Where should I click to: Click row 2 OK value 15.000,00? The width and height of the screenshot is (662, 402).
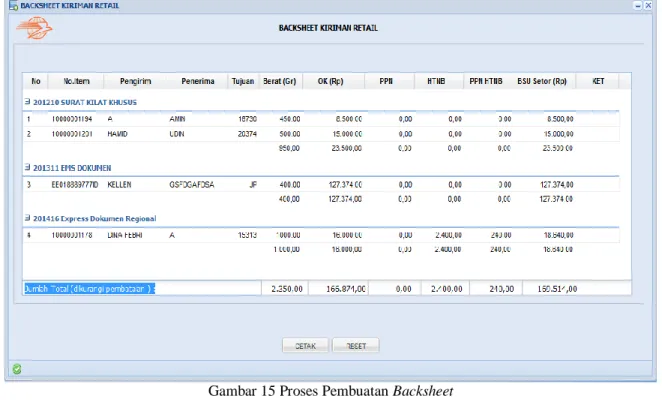coord(347,134)
